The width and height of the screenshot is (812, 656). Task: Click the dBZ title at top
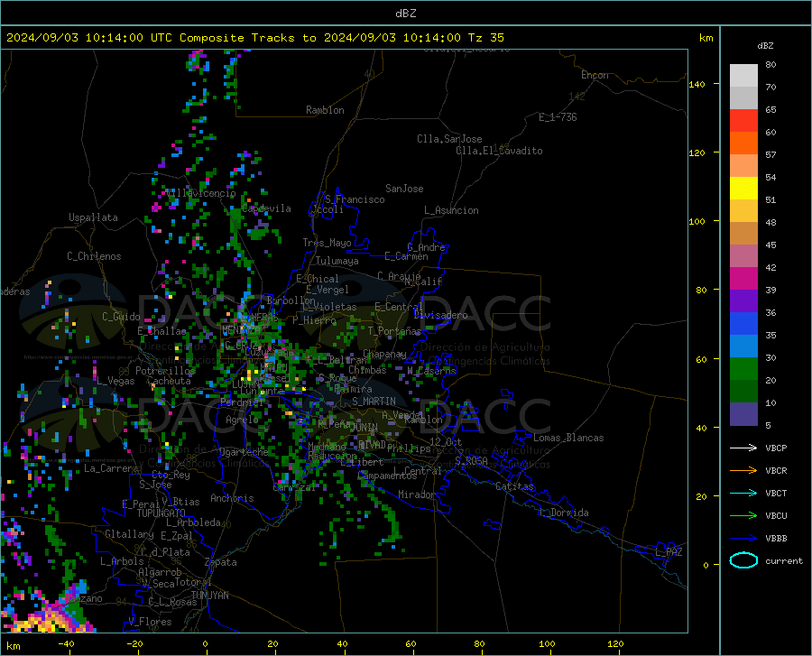pyautogui.click(x=405, y=14)
